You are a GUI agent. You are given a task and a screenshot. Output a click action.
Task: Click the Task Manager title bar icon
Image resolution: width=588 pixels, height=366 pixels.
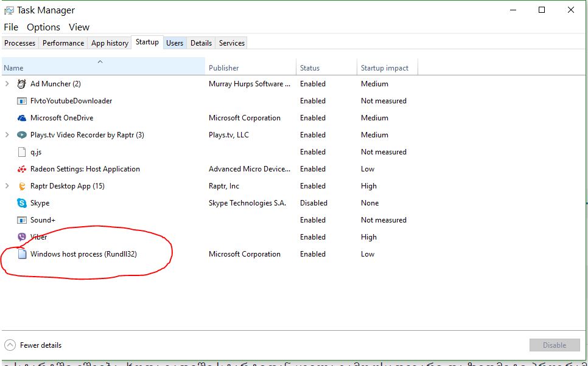coord(9,10)
